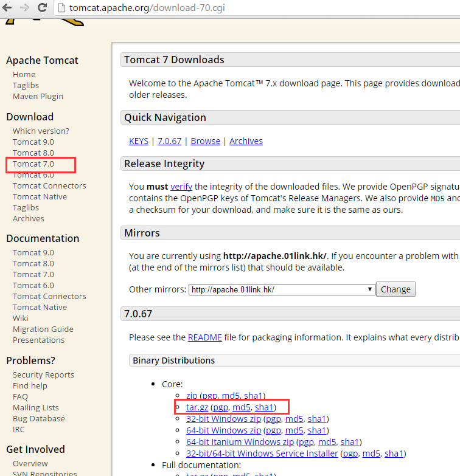
Task: Download the 32-bit Windows zip
Action: [x=224, y=419]
